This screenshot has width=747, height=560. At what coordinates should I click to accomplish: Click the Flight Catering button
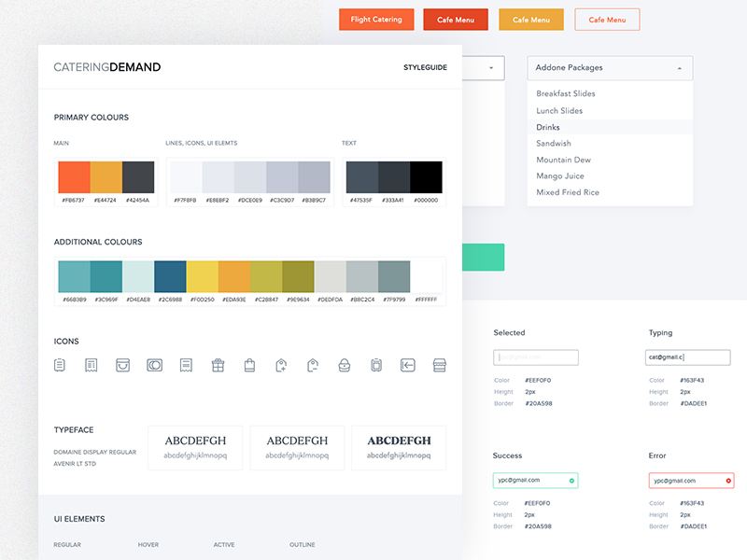click(376, 20)
